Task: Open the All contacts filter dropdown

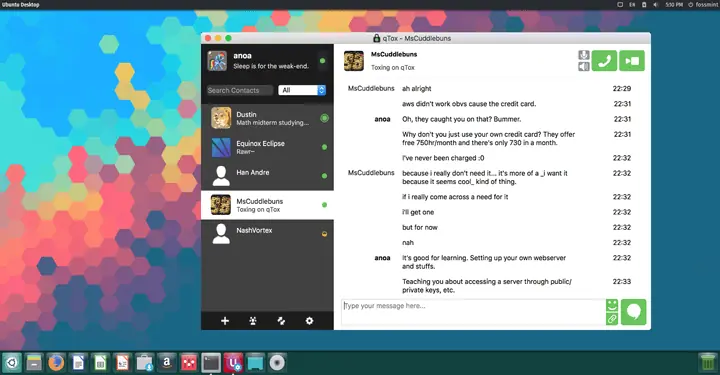Action: click(302, 90)
